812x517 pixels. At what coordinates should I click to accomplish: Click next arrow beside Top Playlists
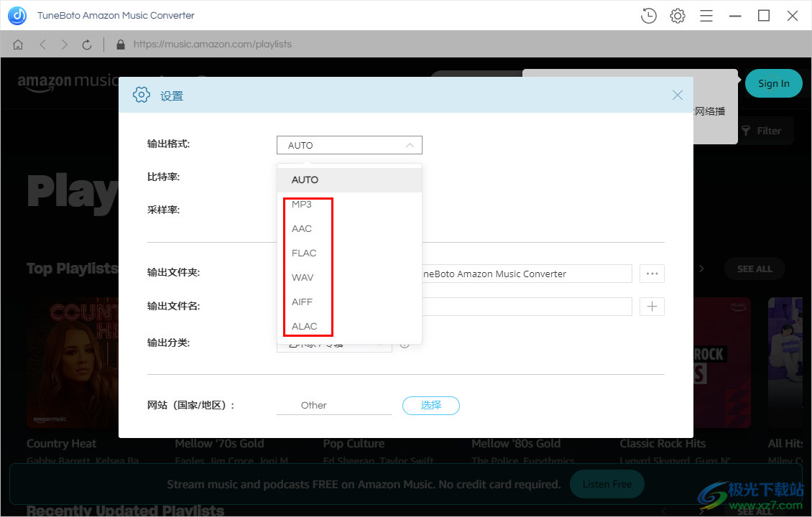tap(701, 269)
